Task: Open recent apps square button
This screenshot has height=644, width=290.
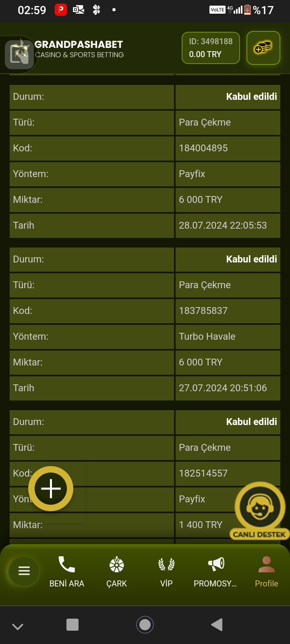Action: tap(72, 625)
